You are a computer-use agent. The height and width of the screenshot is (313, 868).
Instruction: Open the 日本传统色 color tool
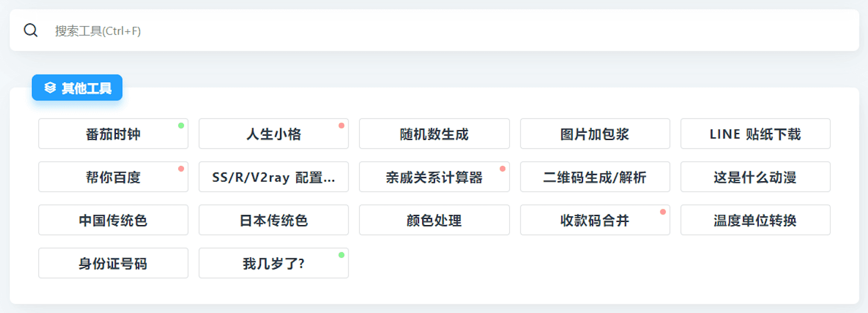(x=273, y=220)
